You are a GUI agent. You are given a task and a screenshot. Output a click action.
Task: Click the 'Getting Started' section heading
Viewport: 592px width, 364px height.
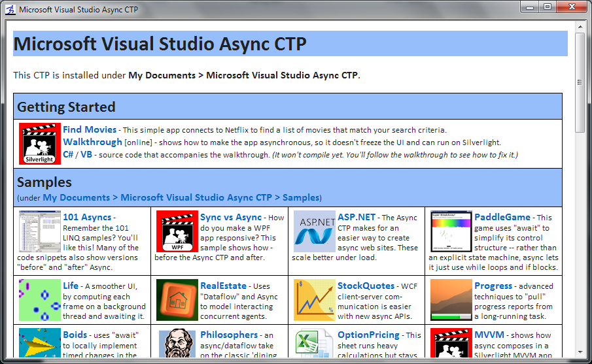[66, 107]
